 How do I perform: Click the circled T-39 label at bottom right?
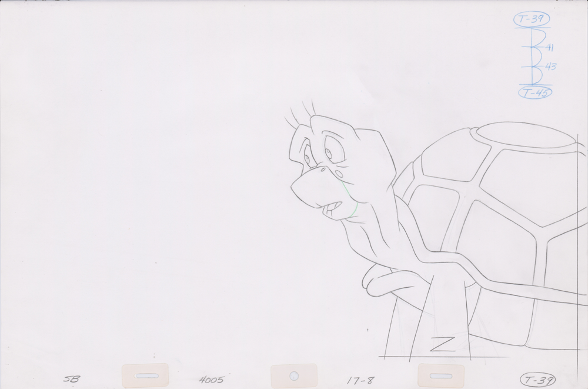click(x=537, y=380)
